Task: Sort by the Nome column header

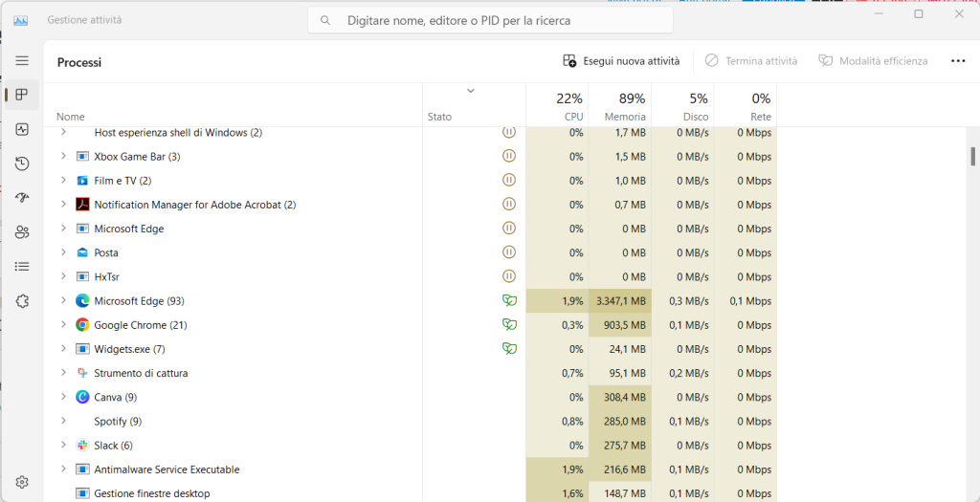Action: point(71,117)
